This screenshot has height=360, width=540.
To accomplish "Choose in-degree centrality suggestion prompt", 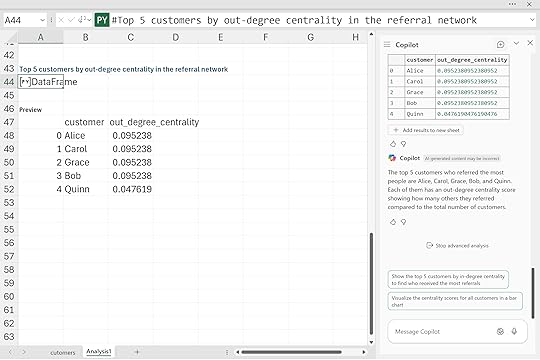I will tap(448, 280).
